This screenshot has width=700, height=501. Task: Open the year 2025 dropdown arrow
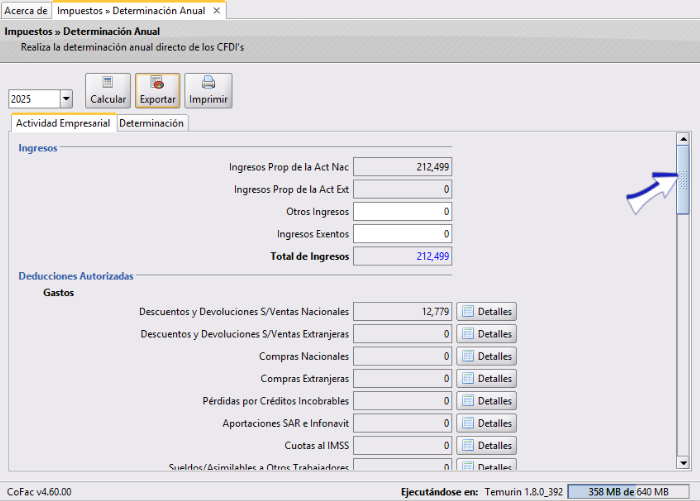click(66, 99)
